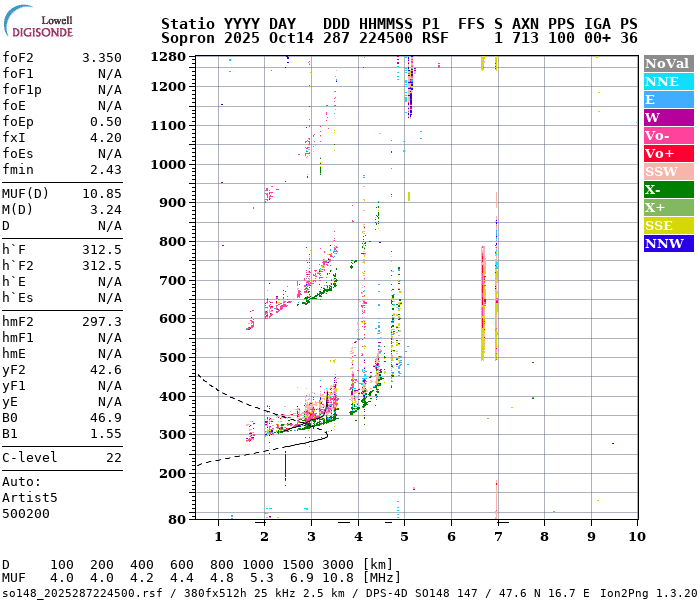Click the pink Vo- legend swatch
Image resolution: width=700 pixels, height=600 pixels.
667,135
